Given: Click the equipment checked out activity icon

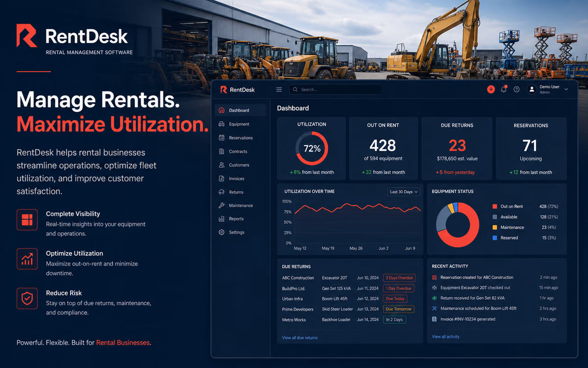Looking at the screenshot, I should coord(435,288).
